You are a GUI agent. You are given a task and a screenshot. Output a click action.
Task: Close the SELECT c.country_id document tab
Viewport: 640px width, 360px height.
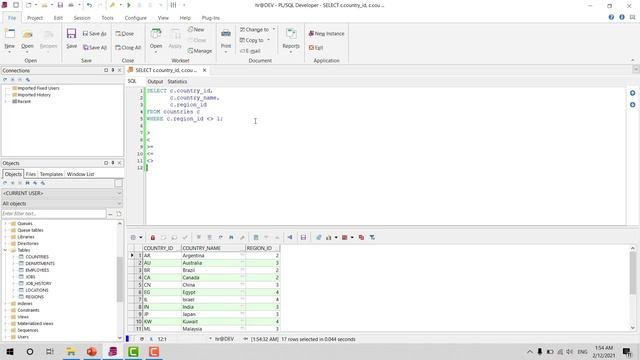point(204,70)
